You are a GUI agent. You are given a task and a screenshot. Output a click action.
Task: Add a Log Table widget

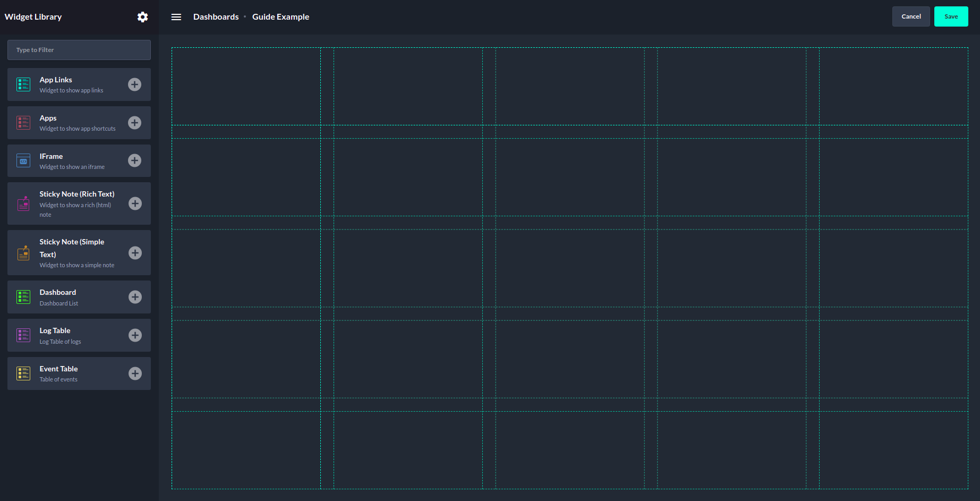[134, 335]
